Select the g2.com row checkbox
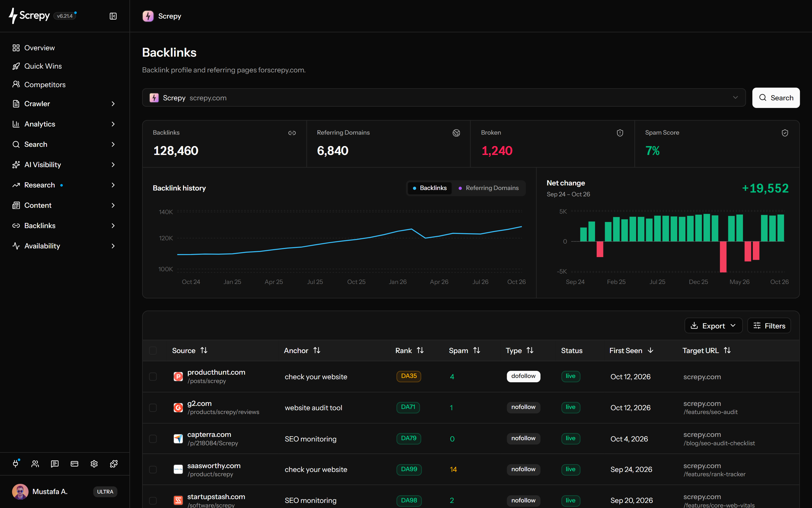Image resolution: width=812 pixels, height=508 pixels. point(153,407)
